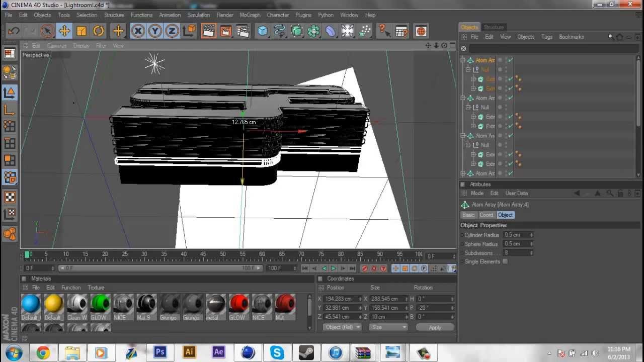Click Apply in Coordinates panel

pyautogui.click(x=435, y=327)
